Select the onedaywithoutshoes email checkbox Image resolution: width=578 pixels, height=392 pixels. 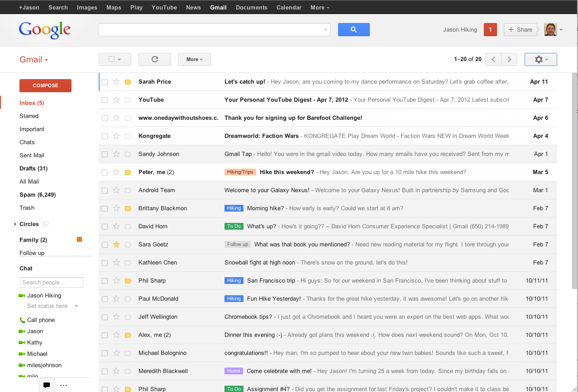[105, 118]
